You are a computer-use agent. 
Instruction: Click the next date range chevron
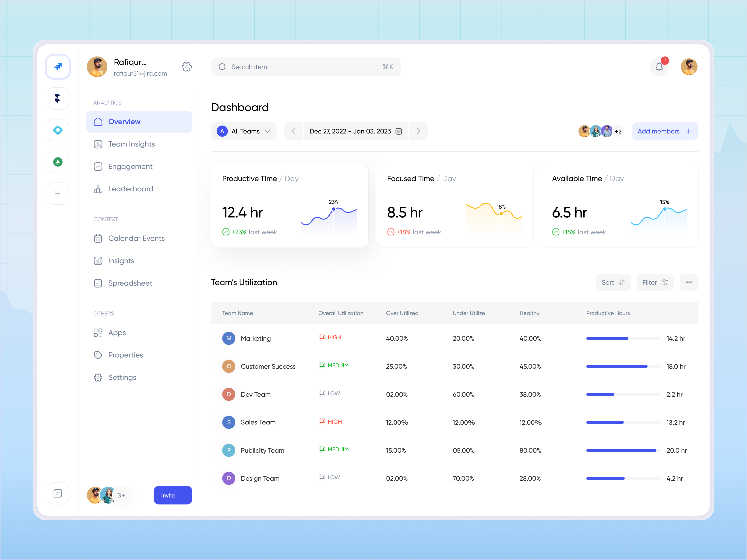click(x=418, y=131)
